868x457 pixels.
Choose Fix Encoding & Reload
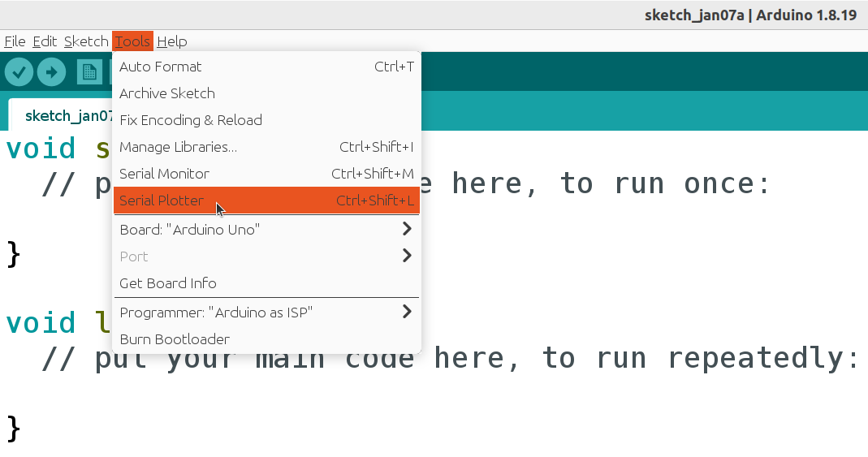(267, 120)
